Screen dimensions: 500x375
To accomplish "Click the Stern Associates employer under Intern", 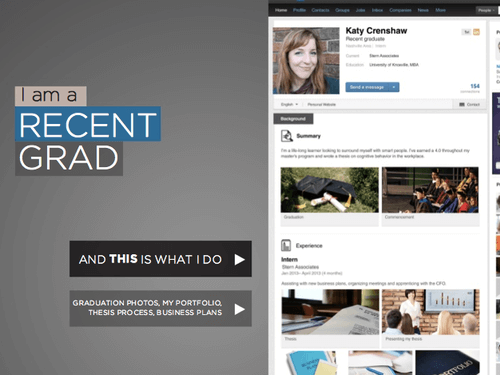I will coord(300,267).
